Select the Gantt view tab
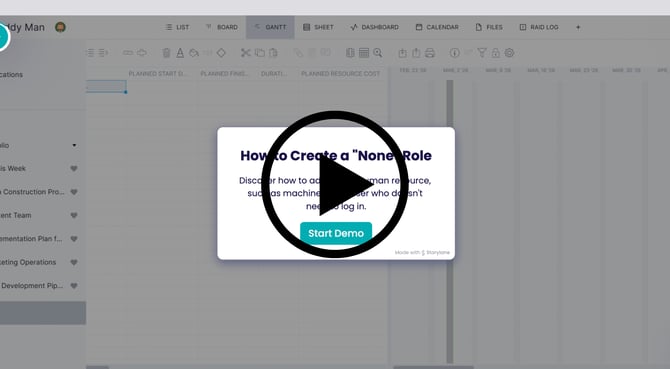Viewport: 670px width, 369px height. tap(270, 27)
